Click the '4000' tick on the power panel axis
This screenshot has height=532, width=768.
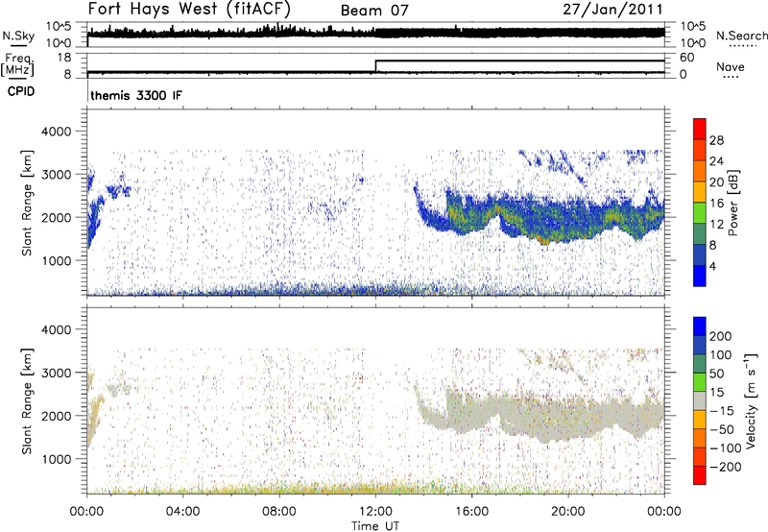pos(57,132)
